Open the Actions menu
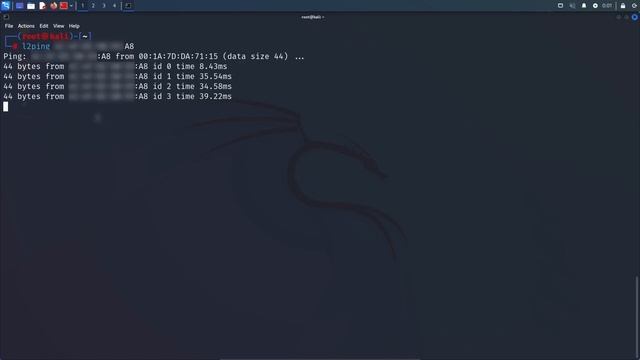640x360 pixels. pyautogui.click(x=26, y=26)
